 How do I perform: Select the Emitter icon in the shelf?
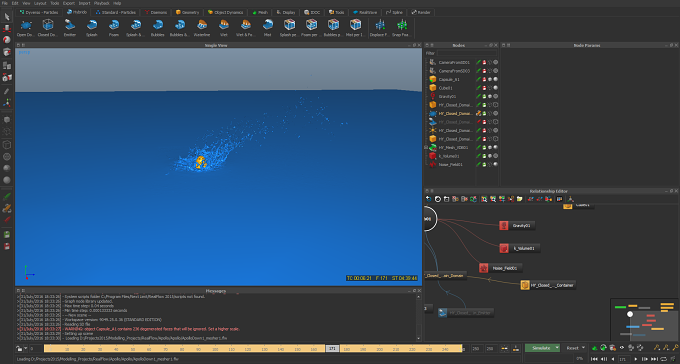click(x=70, y=27)
